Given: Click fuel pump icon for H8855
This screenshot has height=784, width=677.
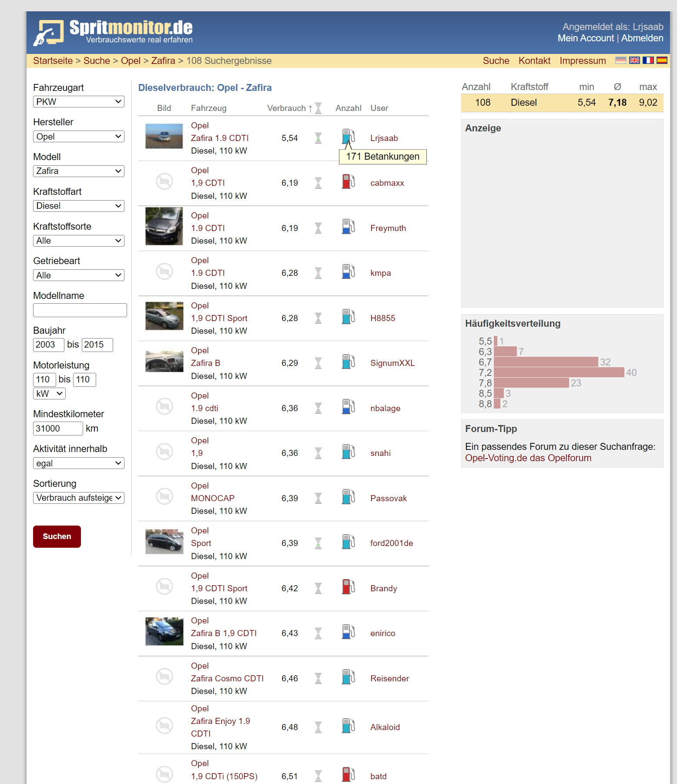Looking at the screenshot, I should tap(349, 316).
